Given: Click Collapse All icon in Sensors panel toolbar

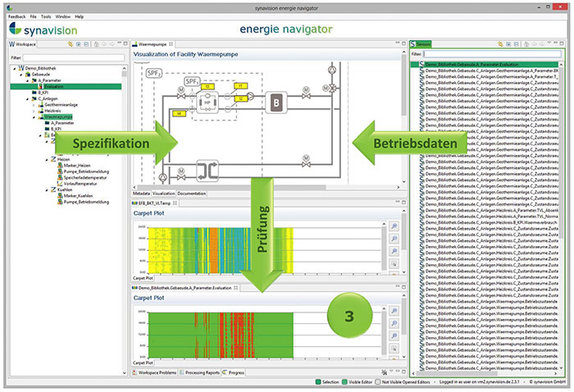Looking at the screenshot, I should point(517,44).
